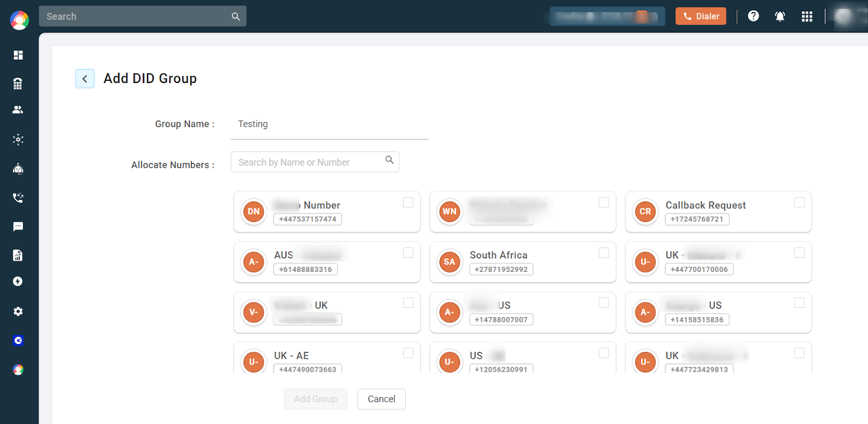Click the magnifier icon in top search bar
Screen dimensions: 868x424
point(235,16)
